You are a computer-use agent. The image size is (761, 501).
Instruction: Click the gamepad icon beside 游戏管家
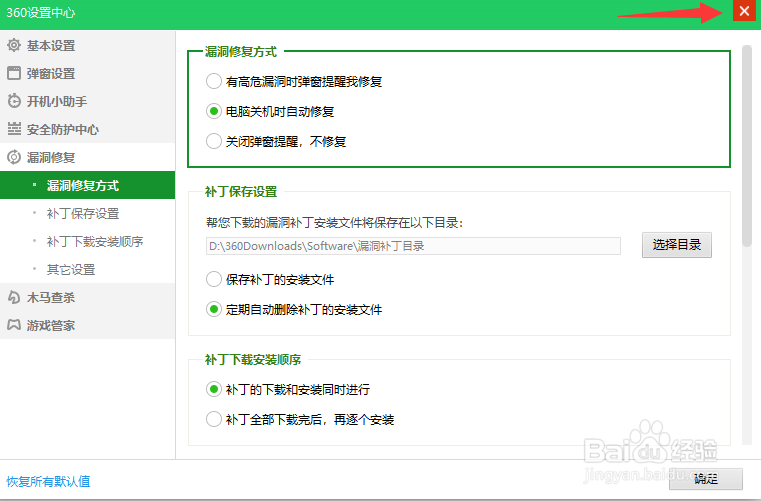(x=14, y=325)
